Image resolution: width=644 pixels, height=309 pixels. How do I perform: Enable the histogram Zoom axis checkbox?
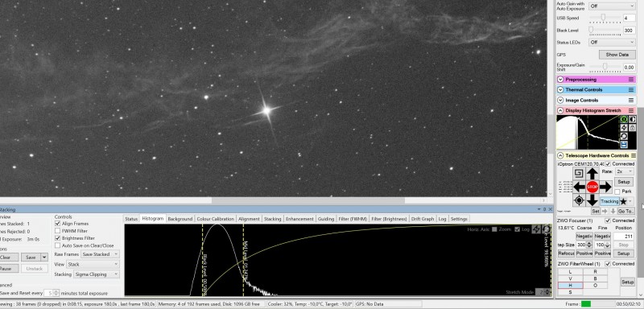tap(494, 229)
